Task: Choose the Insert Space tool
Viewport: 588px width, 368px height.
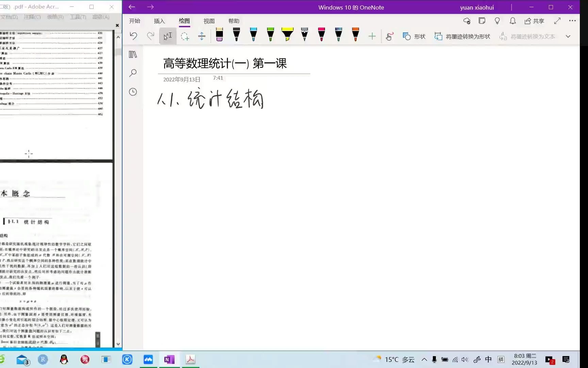Action: 202,36
